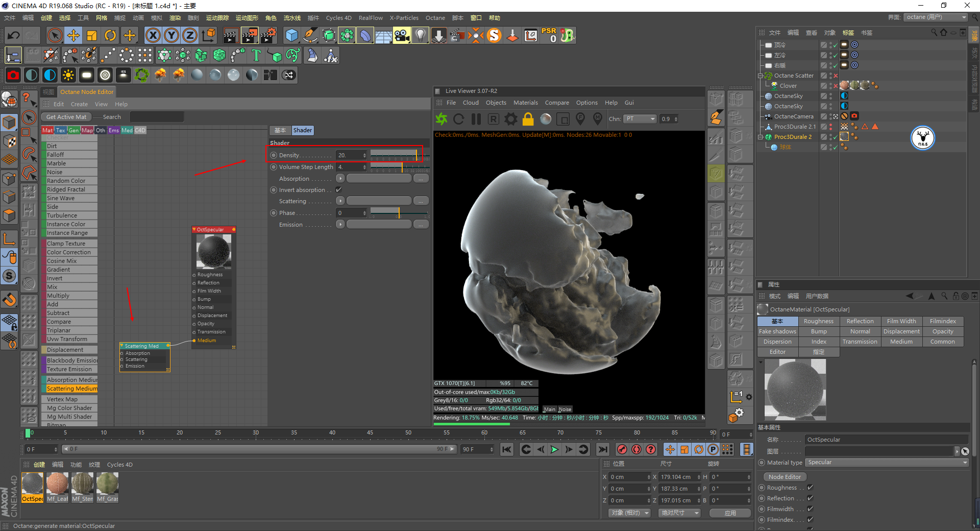Click the Node Editor button

[x=785, y=477]
